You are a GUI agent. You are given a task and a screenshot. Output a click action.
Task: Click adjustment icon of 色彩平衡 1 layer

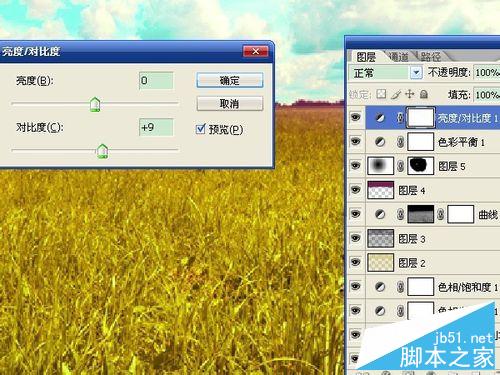click(x=380, y=142)
